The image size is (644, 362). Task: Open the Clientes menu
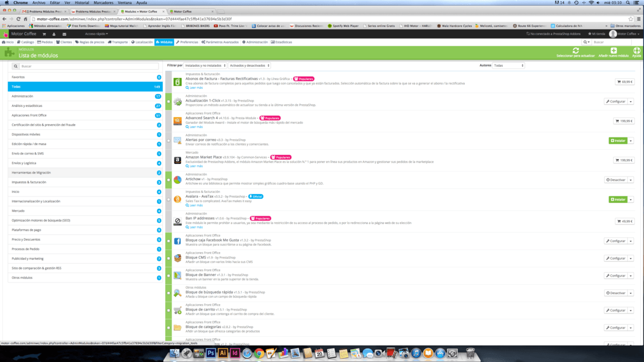tap(64, 42)
